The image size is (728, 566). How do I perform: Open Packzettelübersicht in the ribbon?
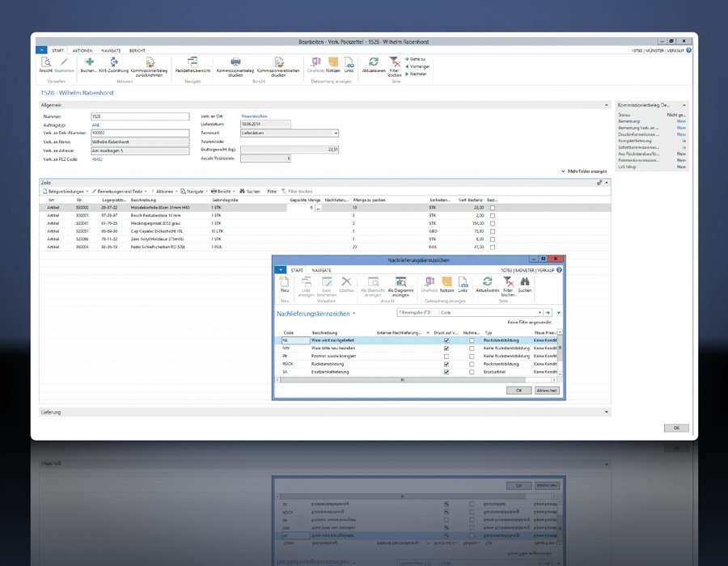coord(193,62)
